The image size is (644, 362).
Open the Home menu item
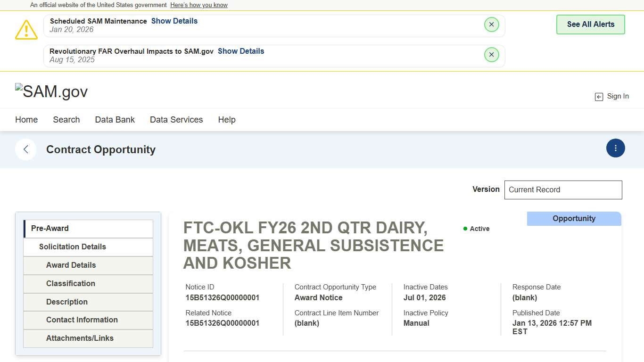coord(26,120)
